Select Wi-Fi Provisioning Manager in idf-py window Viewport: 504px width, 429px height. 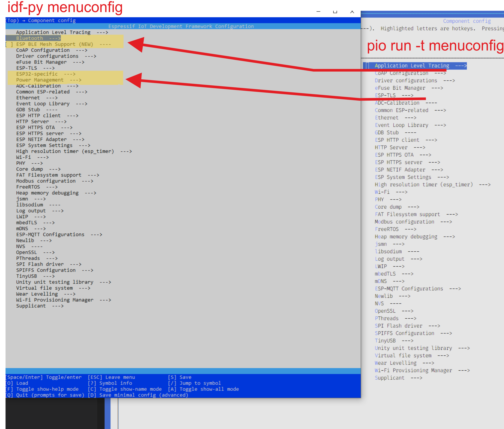(x=64, y=300)
